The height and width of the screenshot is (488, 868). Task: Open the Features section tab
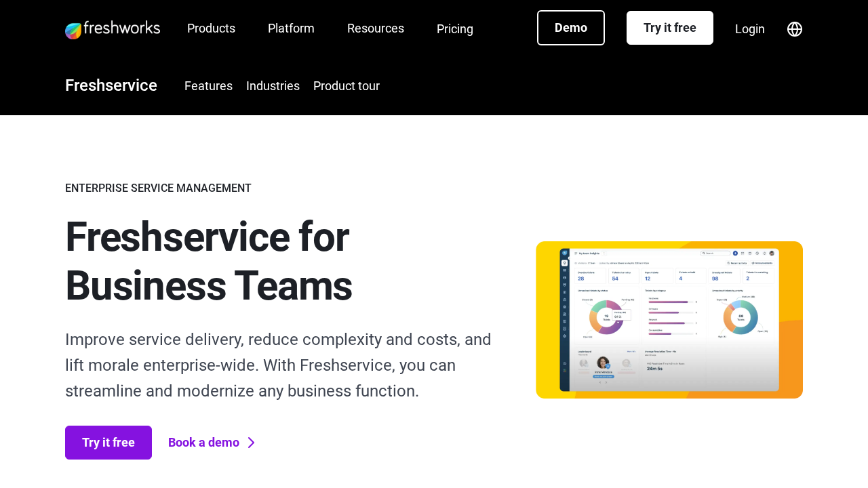point(208,86)
